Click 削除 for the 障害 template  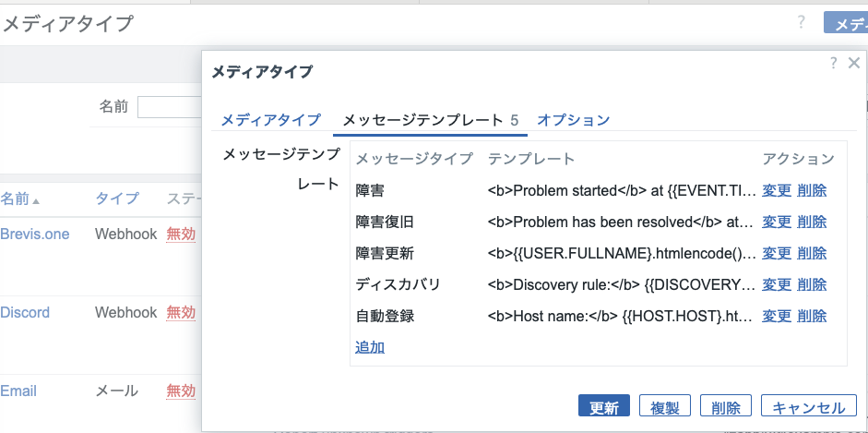[812, 190]
